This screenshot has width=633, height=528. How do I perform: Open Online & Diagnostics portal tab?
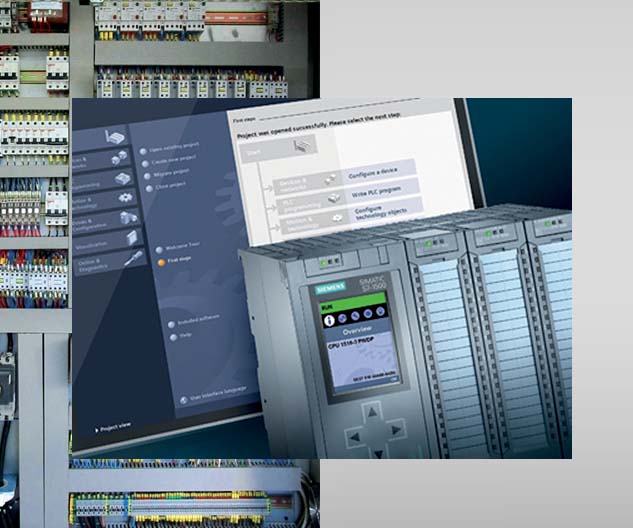pos(110,262)
